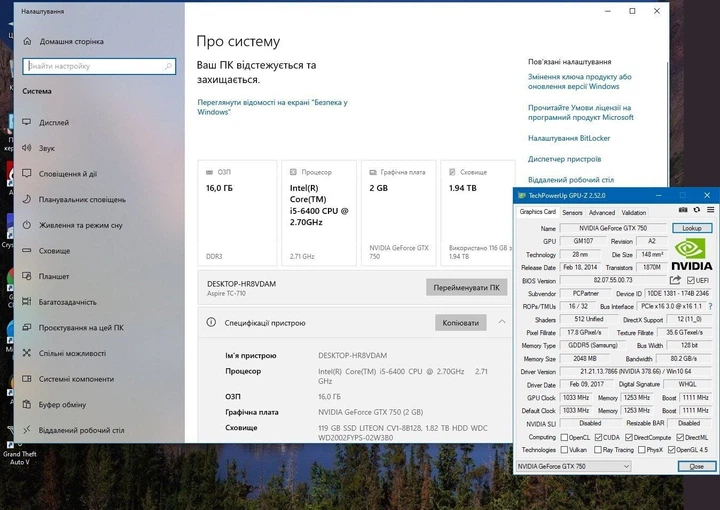Click the BIOS Version value 82.07.55.00.73
Image resolution: width=720 pixels, height=510 pixels.
click(x=613, y=280)
